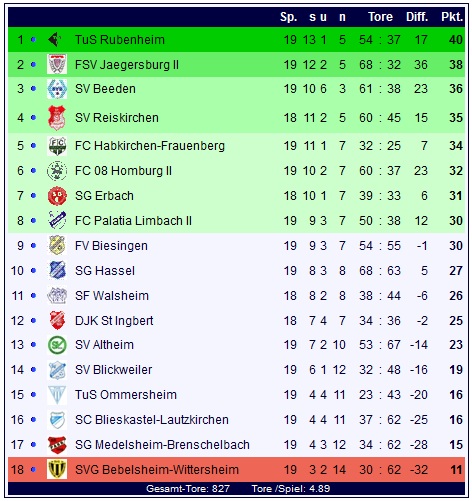The width and height of the screenshot is (472, 501).
Task: Click the Tore column header
Action: (x=380, y=17)
